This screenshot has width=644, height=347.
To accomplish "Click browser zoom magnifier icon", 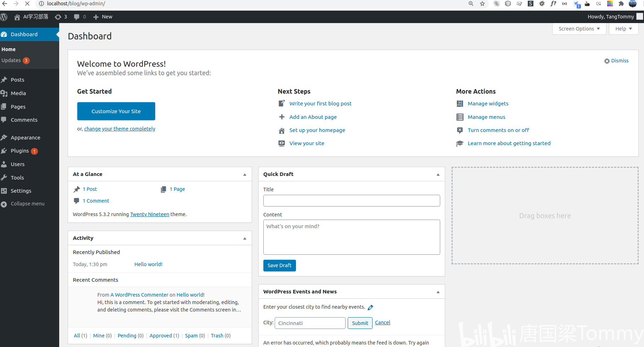I will coord(471,4).
